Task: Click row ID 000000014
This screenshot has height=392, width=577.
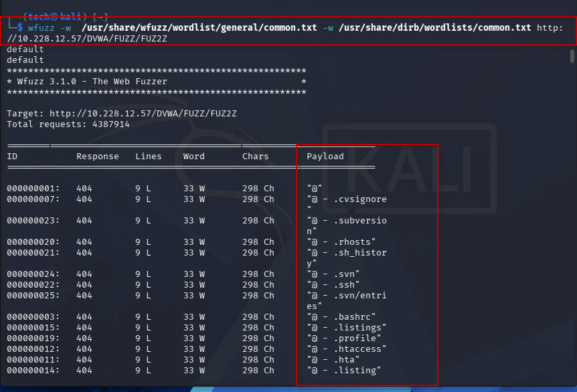Action: coord(33,371)
